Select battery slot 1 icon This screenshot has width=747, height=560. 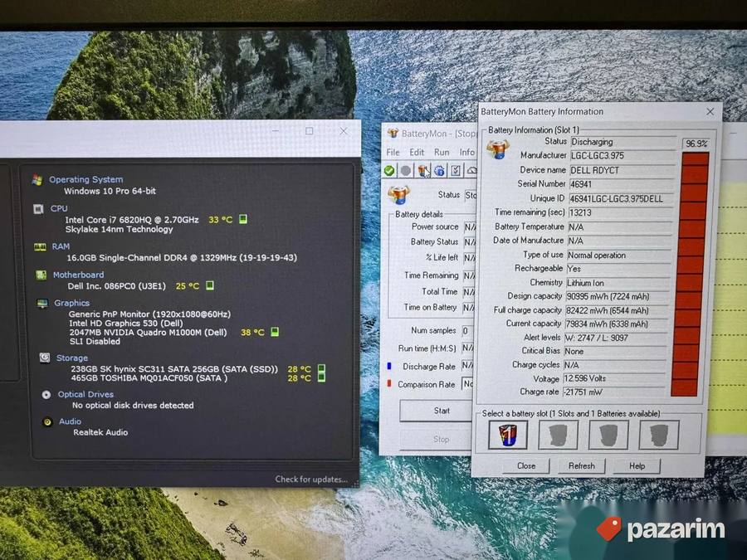pyautogui.click(x=508, y=434)
